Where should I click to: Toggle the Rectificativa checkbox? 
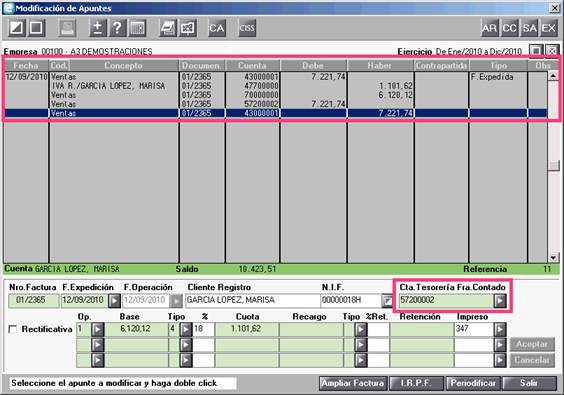[13, 329]
